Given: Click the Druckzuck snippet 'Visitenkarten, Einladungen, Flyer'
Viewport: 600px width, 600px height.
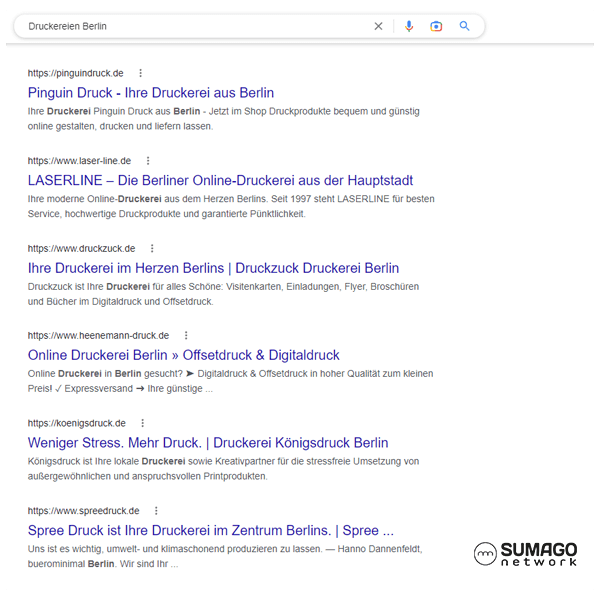Looking at the screenshot, I should pos(293,287).
